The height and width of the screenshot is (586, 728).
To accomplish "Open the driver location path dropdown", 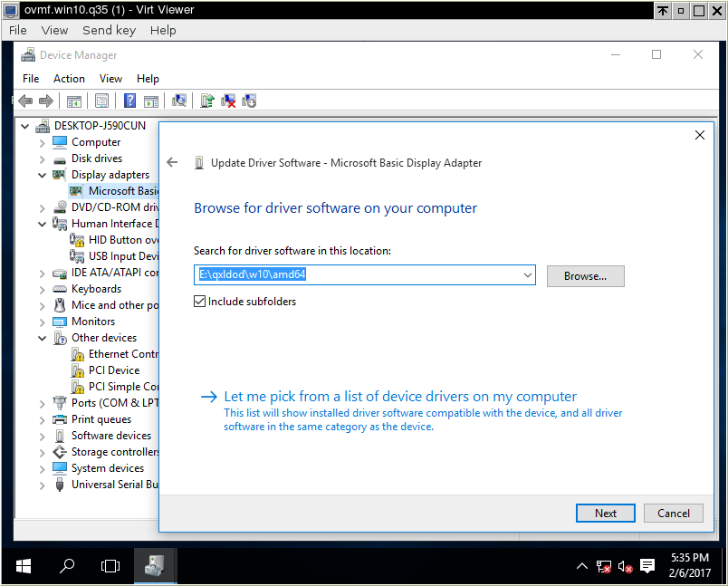I will pos(526,276).
